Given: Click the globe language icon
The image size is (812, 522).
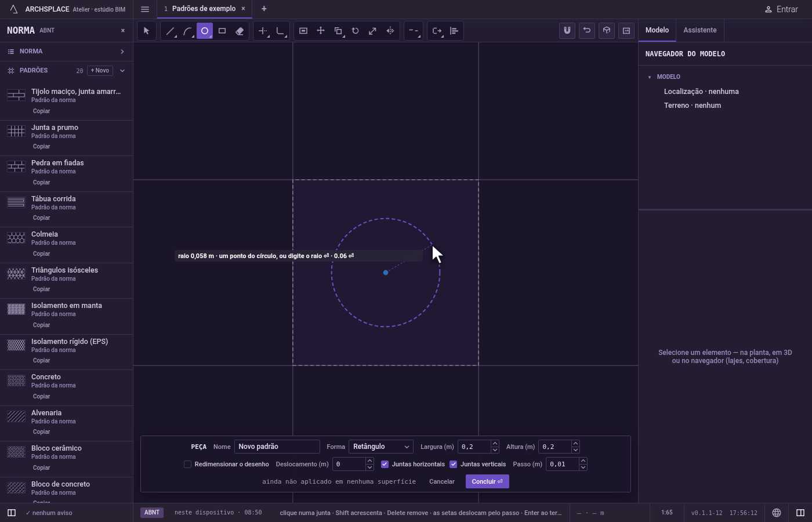Looking at the screenshot, I should [x=777, y=513].
